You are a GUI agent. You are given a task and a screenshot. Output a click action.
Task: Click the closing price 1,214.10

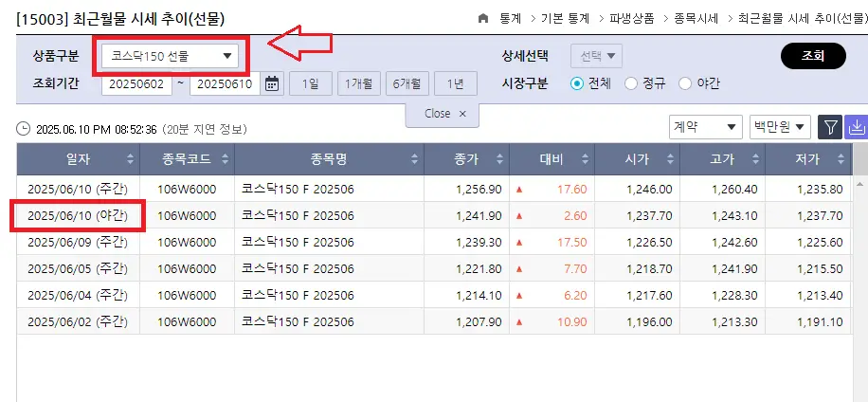(479, 296)
